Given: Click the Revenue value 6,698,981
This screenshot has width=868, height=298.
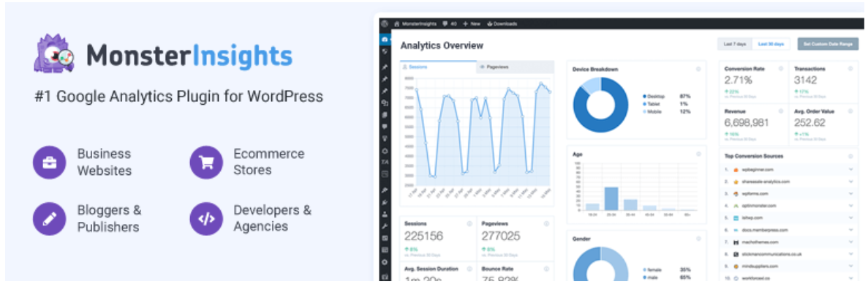Looking at the screenshot, I should click(745, 123).
